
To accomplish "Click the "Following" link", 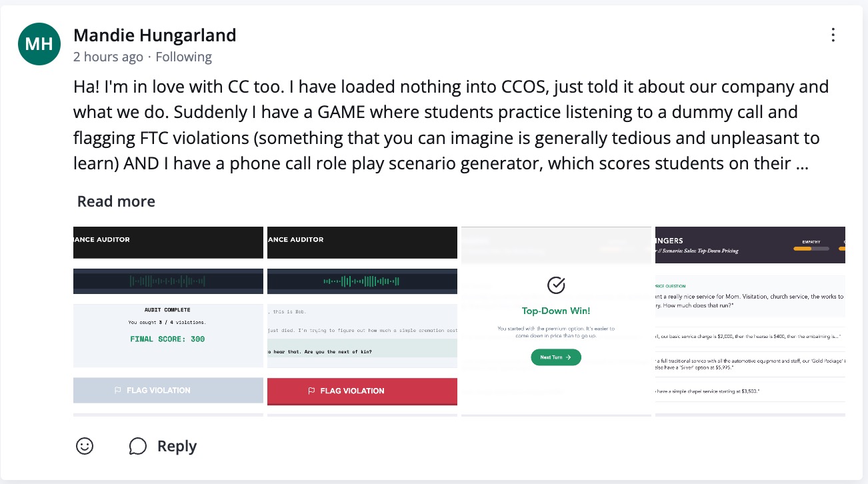I will pyautogui.click(x=183, y=57).
